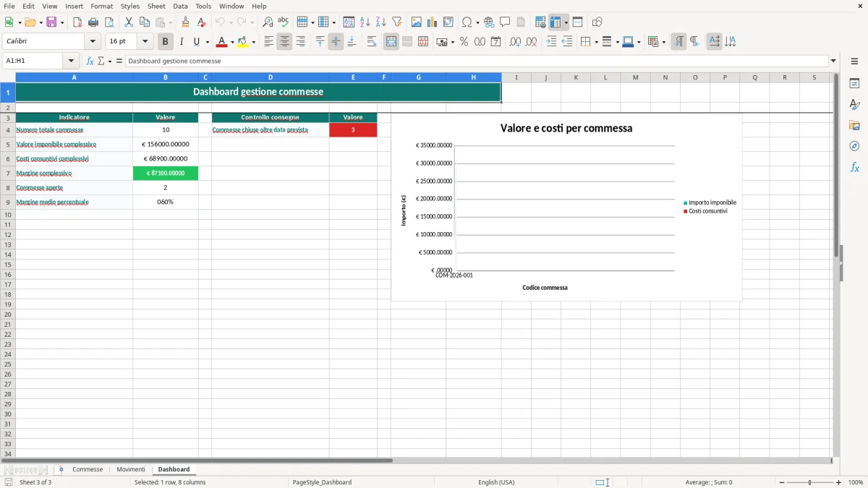Open the Underline style dropdown arrow
The width and height of the screenshot is (868, 488).
(207, 42)
